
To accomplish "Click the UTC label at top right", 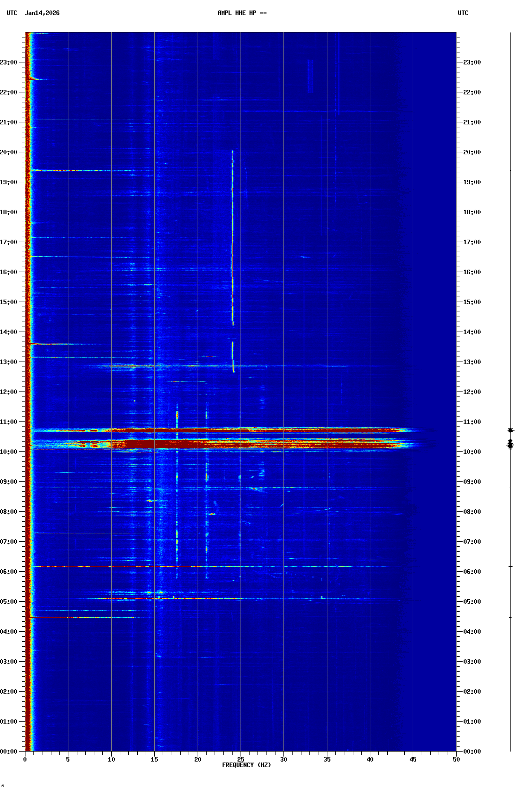I will 463,13.
